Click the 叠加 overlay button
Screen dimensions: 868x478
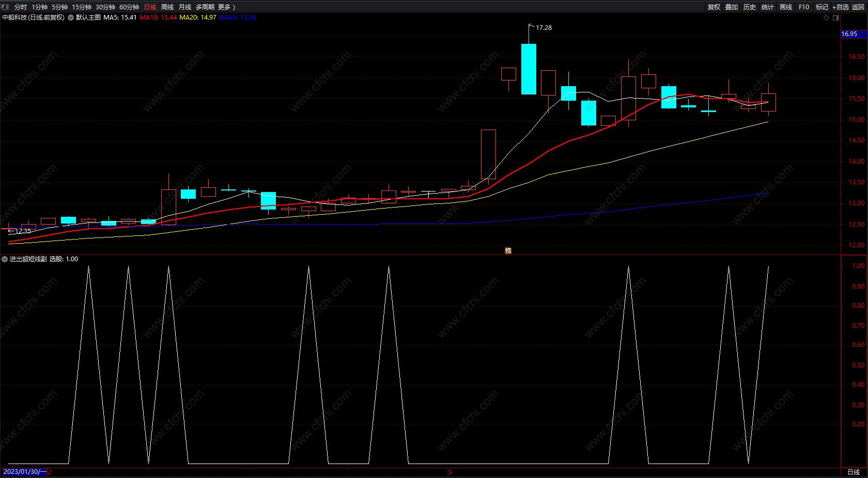coord(732,7)
